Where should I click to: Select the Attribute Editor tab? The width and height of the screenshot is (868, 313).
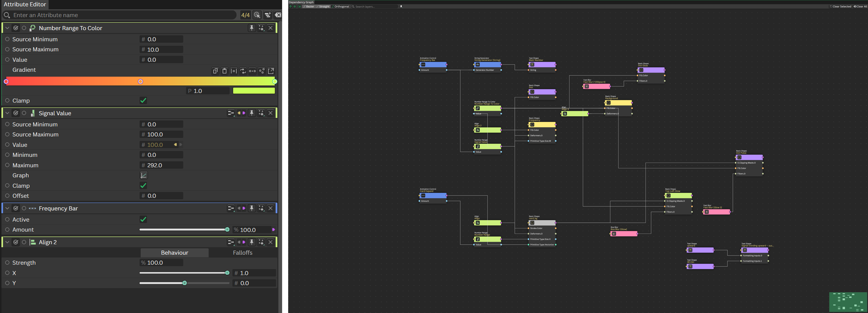(25, 4)
